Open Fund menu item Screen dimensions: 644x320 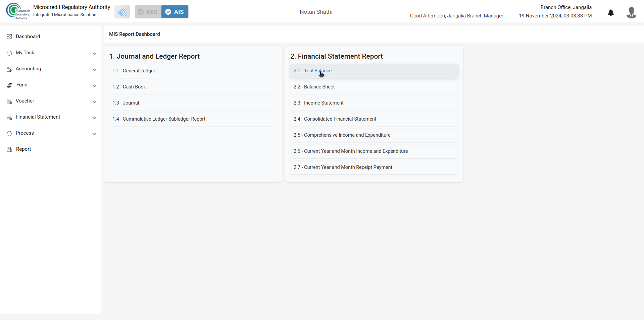(22, 85)
